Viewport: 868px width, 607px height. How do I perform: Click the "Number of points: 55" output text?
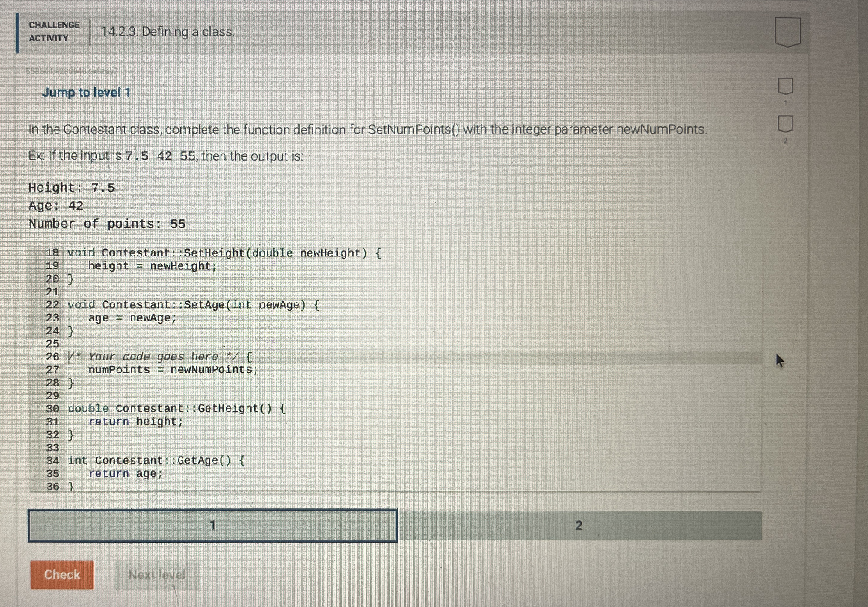click(107, 224)
